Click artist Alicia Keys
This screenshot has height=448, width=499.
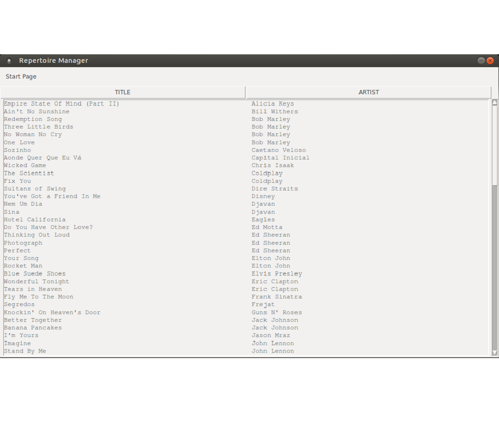point(273,104)
